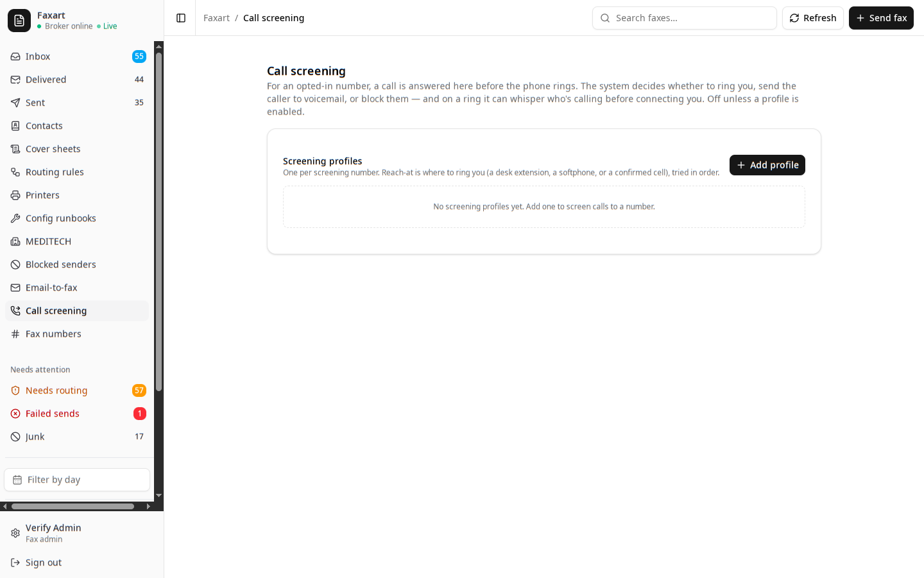Viewport: 924px width, 578px height.
Task: Click "No screening profiles yet" message
Action: [544, 207]
